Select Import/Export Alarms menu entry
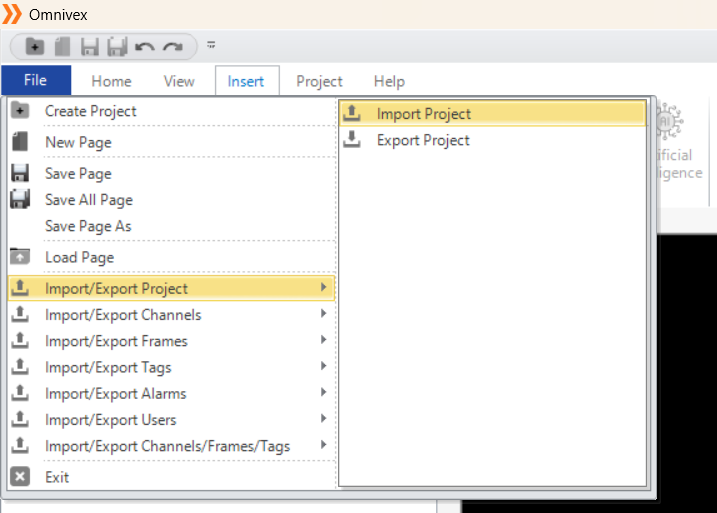Image resolution: width=717 pixels, height=513 pixels. coord(171,393)
